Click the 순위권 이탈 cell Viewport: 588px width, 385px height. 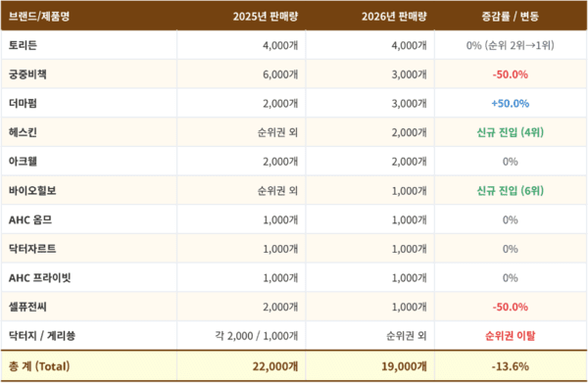coord(511,335)
